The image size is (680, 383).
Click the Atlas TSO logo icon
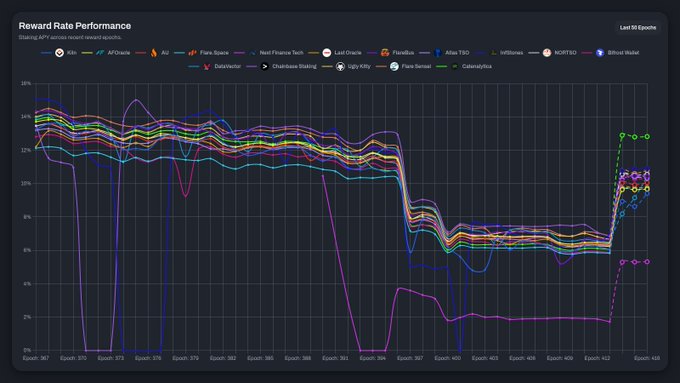[438, 52]
